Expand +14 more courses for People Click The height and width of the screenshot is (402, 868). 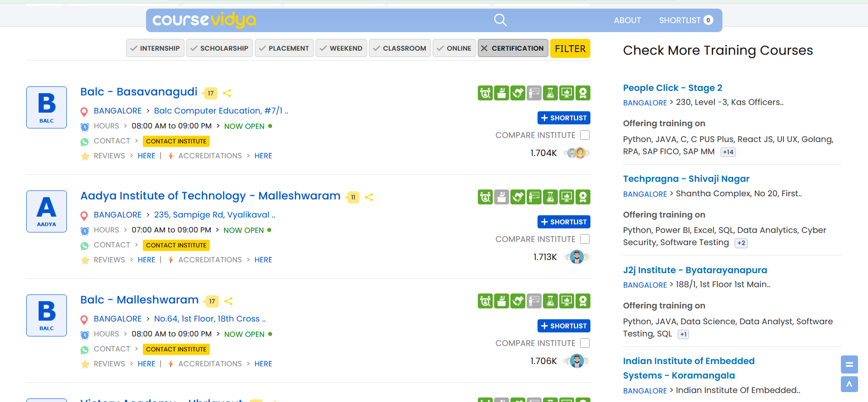click(x=728, y=152)
